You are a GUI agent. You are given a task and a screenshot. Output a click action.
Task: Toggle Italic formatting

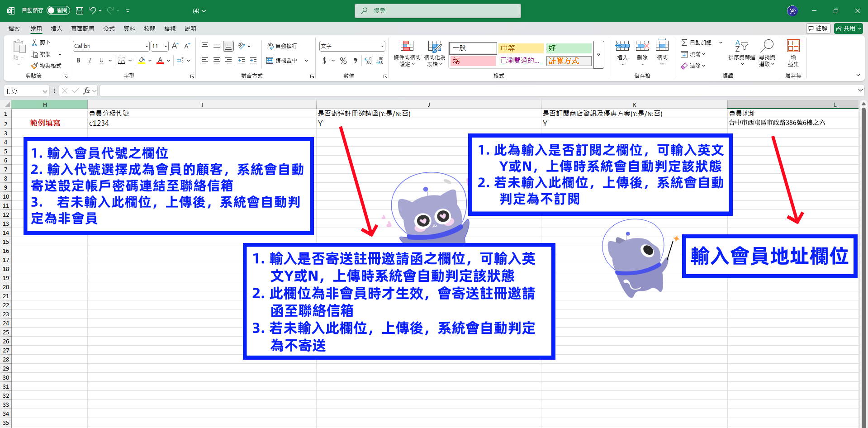click(90, 60)
